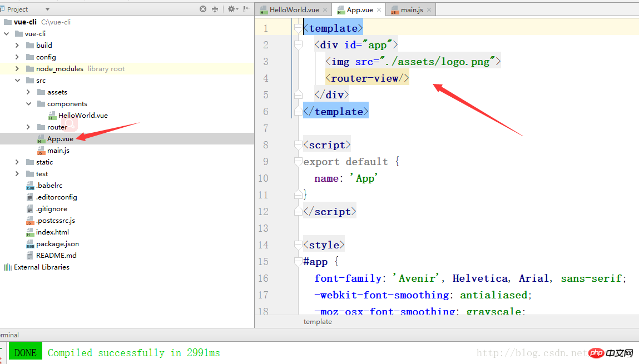Viewport: 639px width, 364px height.
Task: Click the External Libraries bars icon
Action: pyautogui.click(x=8, y=267)
